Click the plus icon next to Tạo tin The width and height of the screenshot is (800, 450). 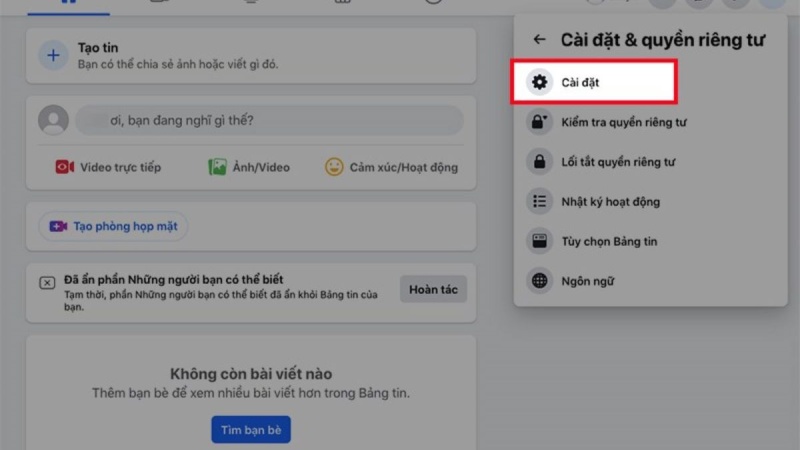coord(53,55)
